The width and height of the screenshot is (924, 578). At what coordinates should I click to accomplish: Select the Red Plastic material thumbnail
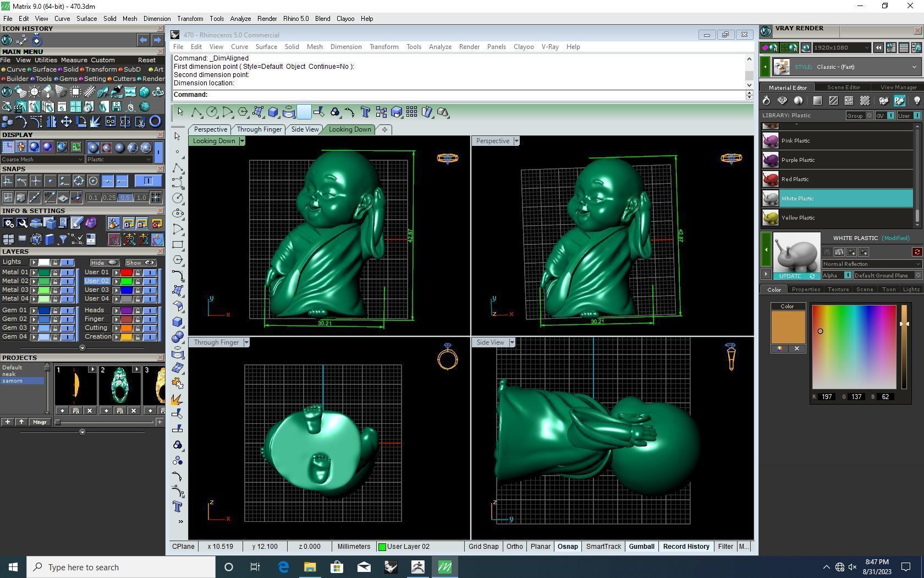(x=771, y=179)
